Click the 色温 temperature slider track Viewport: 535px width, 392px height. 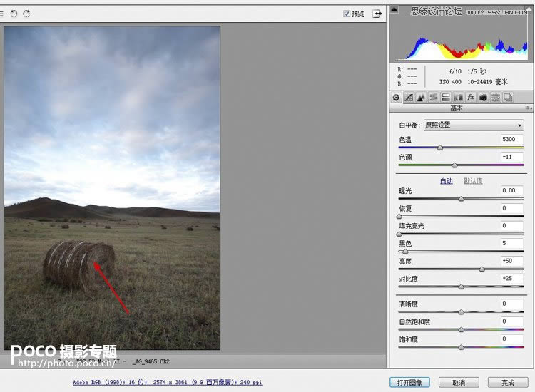tap(461, 148)
